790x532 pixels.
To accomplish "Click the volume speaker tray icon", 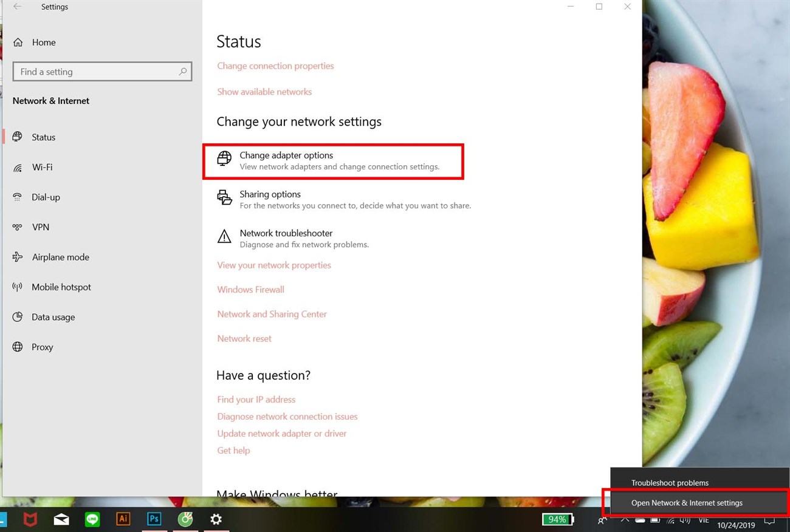I will [x=685, y=520].
